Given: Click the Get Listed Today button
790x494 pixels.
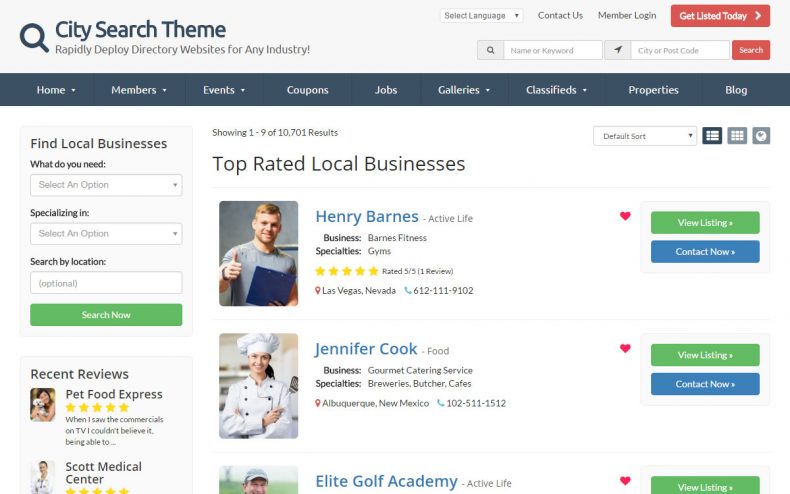Looking at the screenshot, I should (720, 16).
